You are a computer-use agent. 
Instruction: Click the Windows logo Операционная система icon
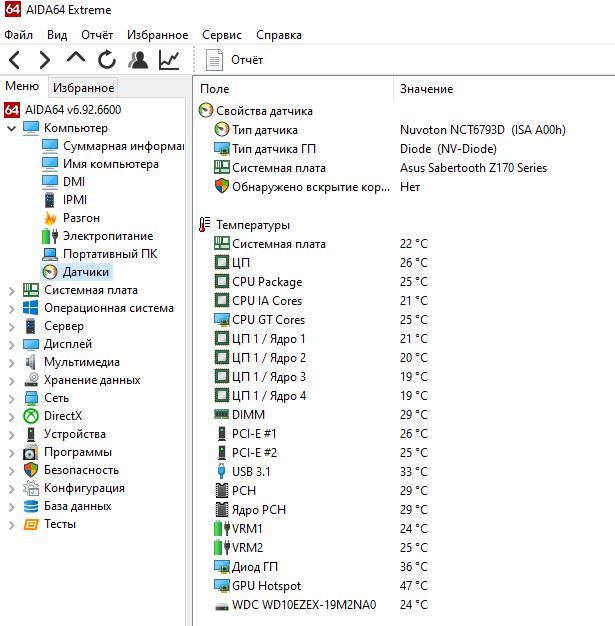click(31, 308)
